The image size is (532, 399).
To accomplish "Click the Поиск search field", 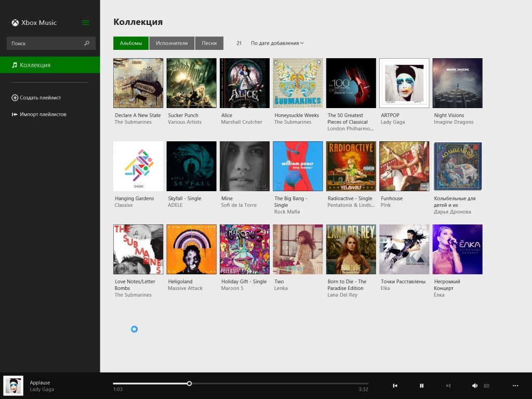I will tap(51, 44).
